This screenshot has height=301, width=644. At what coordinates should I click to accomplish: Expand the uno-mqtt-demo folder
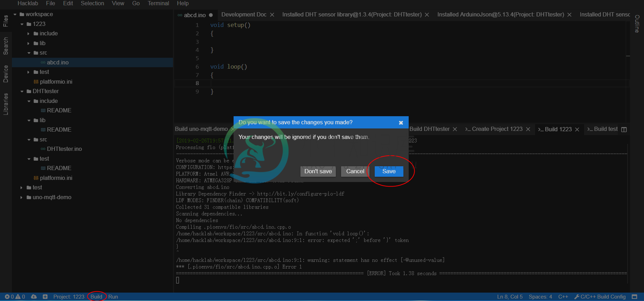pyautogui.click(x=22, y=197)
